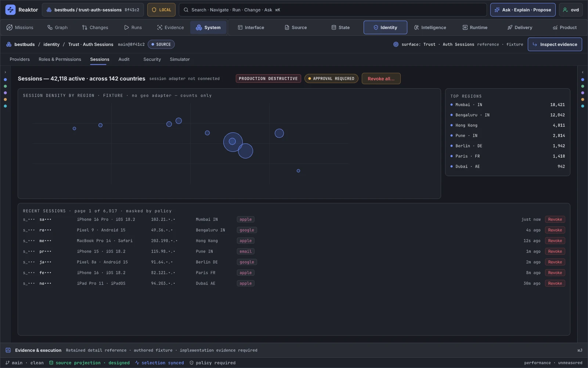Open the Simulator subtab
The image size is (588, 368).
point(180,59)
